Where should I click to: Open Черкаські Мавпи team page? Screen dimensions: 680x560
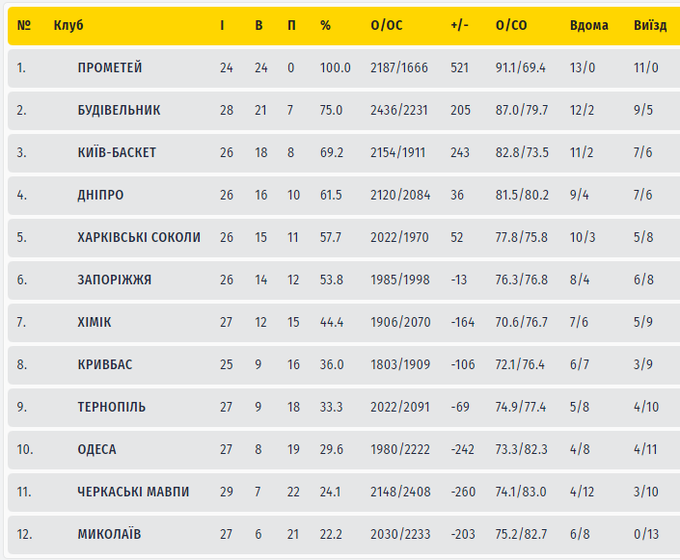coord(133,492)
